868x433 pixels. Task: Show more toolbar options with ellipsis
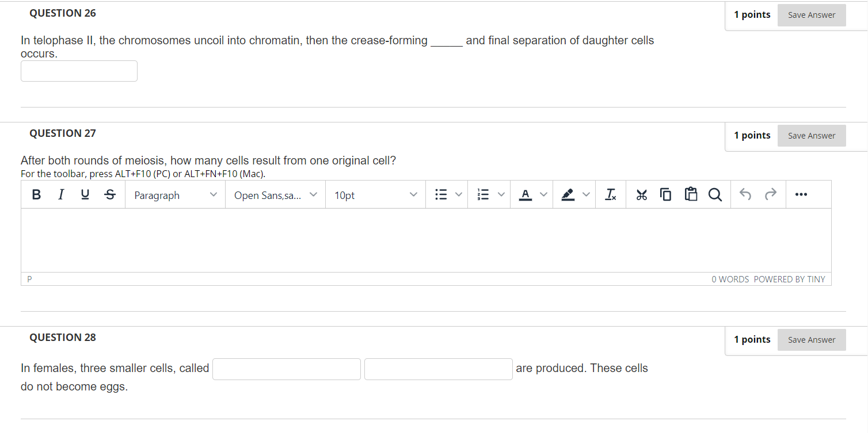(x=801, y=195)
